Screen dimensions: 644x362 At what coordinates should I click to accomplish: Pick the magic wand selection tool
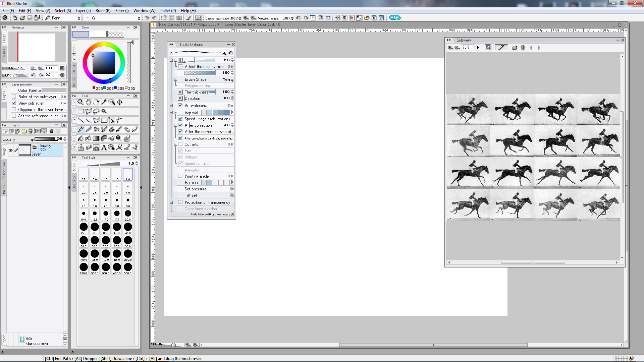click(104, 111)
